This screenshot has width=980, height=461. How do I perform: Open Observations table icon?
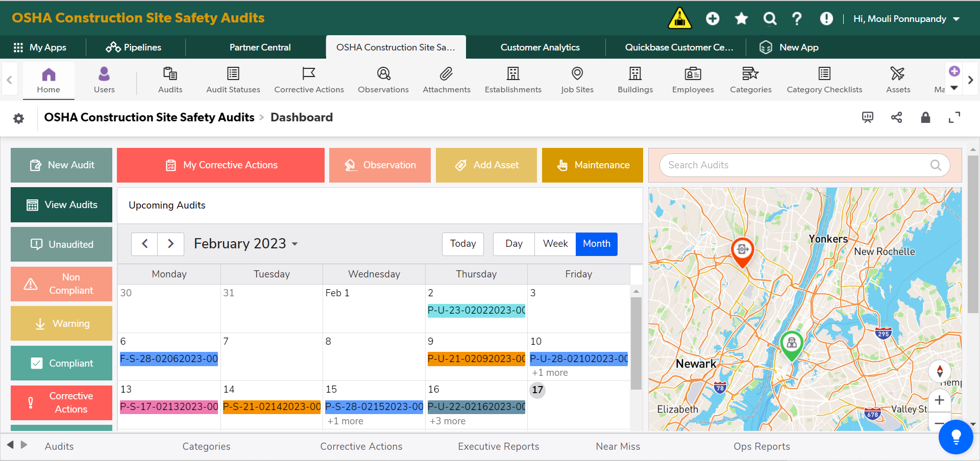[383, 80]
